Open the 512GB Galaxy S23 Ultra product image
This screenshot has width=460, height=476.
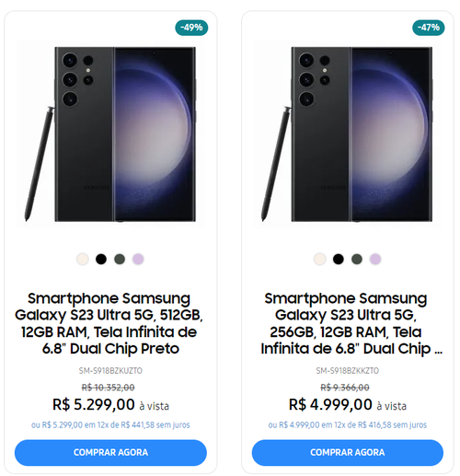click(110, 134)
